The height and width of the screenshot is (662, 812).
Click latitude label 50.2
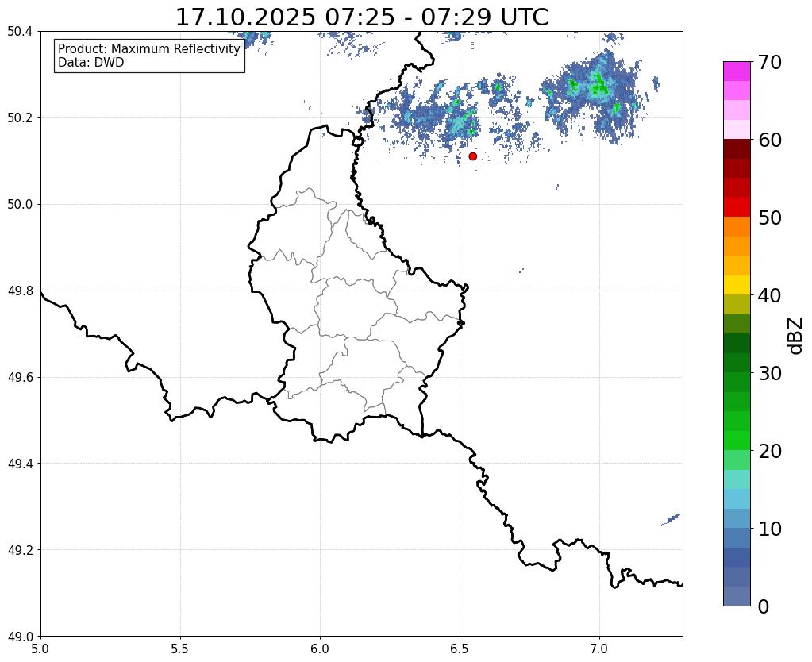20,118
